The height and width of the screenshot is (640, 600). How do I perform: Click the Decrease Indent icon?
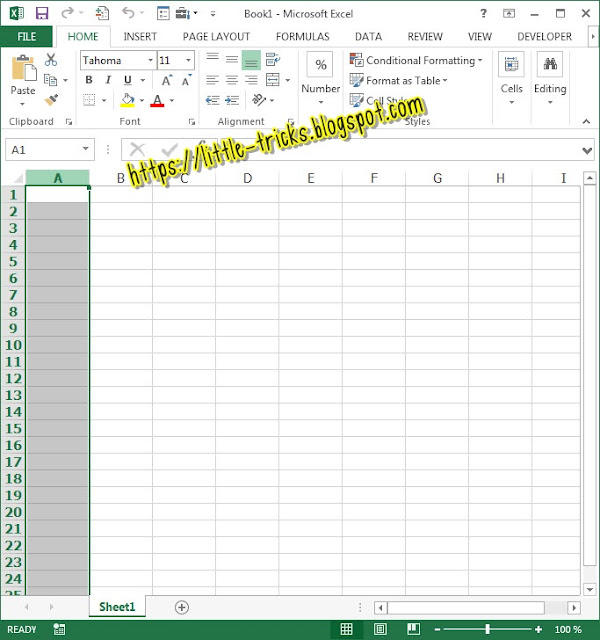point(212,100)
